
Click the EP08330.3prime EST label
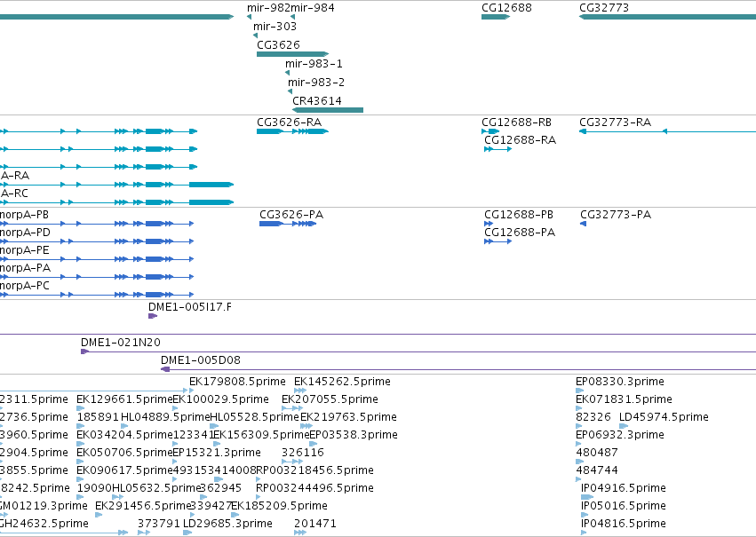(620, 382)
